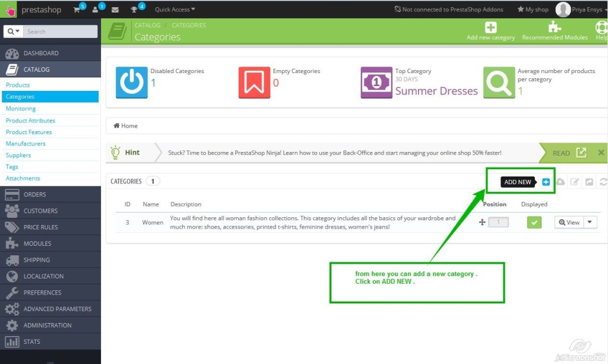Open the Attachments submenu item
Screen dimensions: 608x364
click(23, 178)
